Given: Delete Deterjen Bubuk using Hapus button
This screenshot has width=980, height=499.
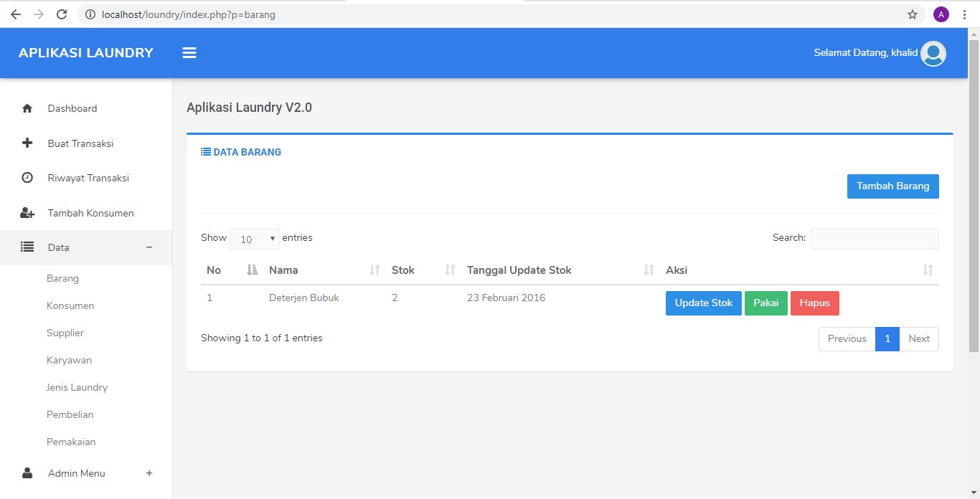Looking at the screenshot, I should pyautogui.click(x=814, y=303).
